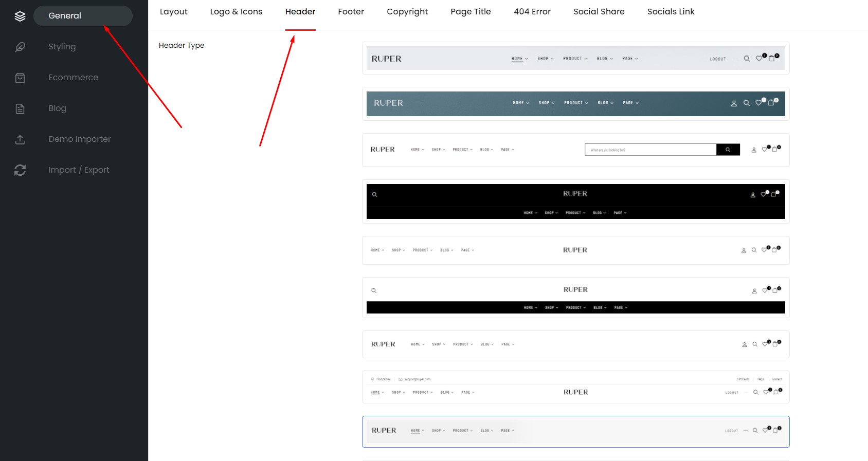Select the 404 Error tab

click(x=532, y=12)
